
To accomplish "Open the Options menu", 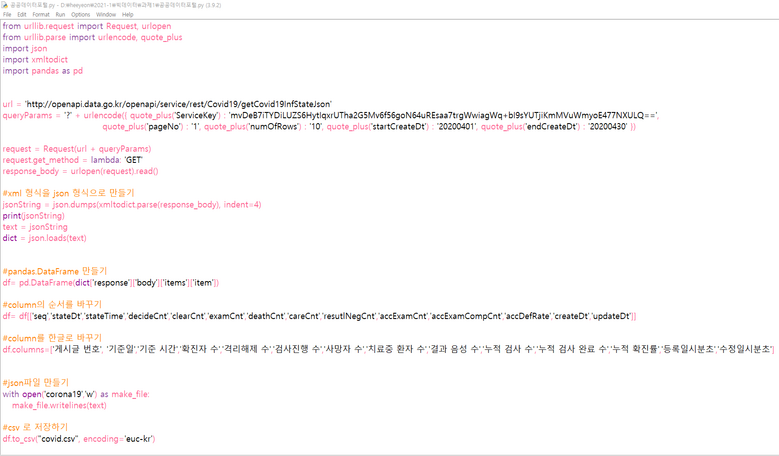I will pyautogui.click(x=80, y=15).
